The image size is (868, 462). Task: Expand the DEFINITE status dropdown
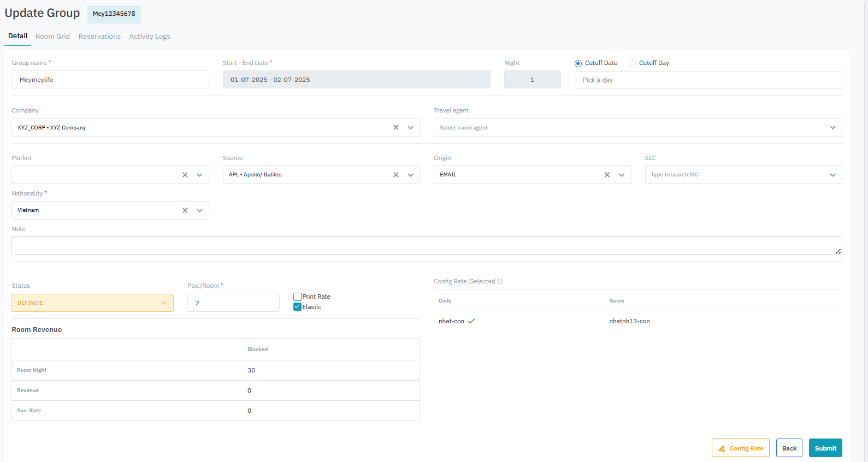click(92, 303)
